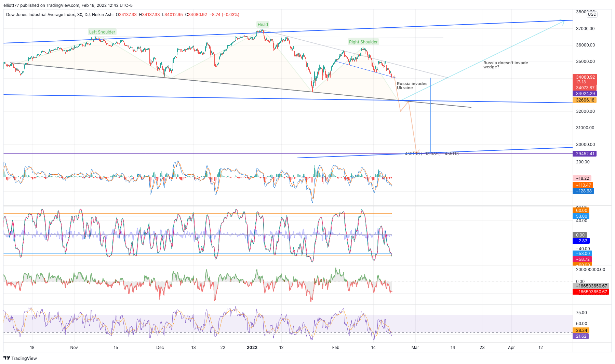Click the change value −8.74 (−0.03%)
The image size is (615, 364).
click(x=224, y=15)
